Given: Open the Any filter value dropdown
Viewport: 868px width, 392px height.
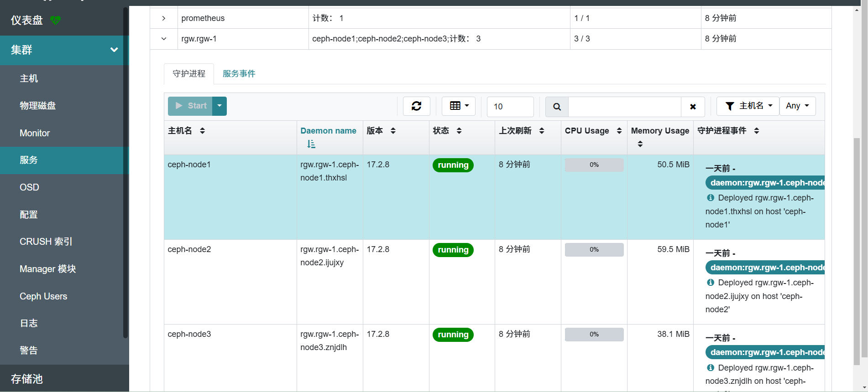Looking at the screenshot, I should [797, 106].
